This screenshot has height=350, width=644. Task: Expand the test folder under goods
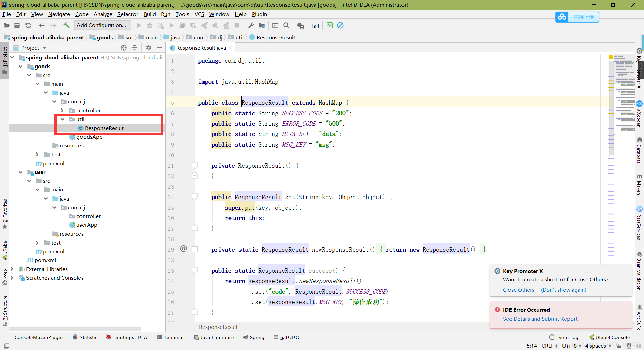pos(37,155)
